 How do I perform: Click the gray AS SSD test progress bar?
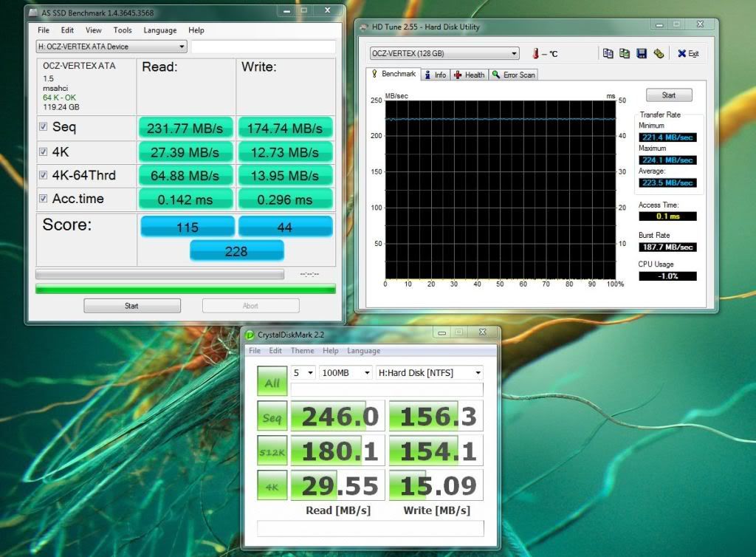click(x=159, y=274)
